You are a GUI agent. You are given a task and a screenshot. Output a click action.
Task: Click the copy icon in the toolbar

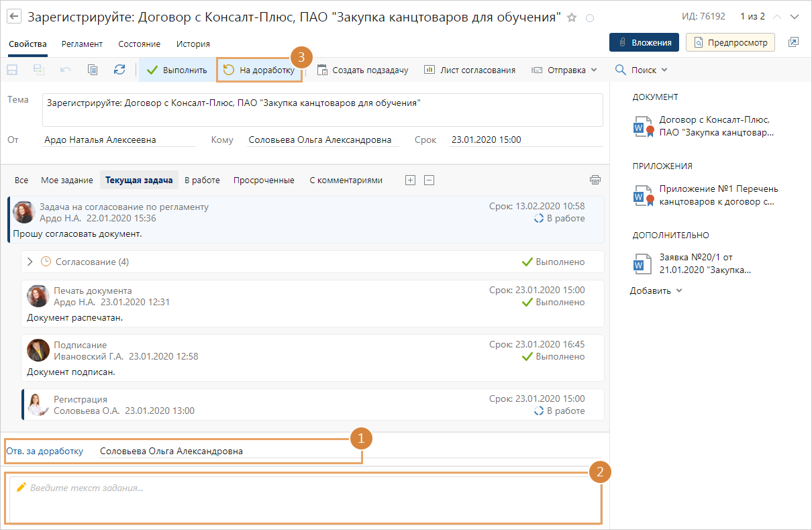click(93, 70)
